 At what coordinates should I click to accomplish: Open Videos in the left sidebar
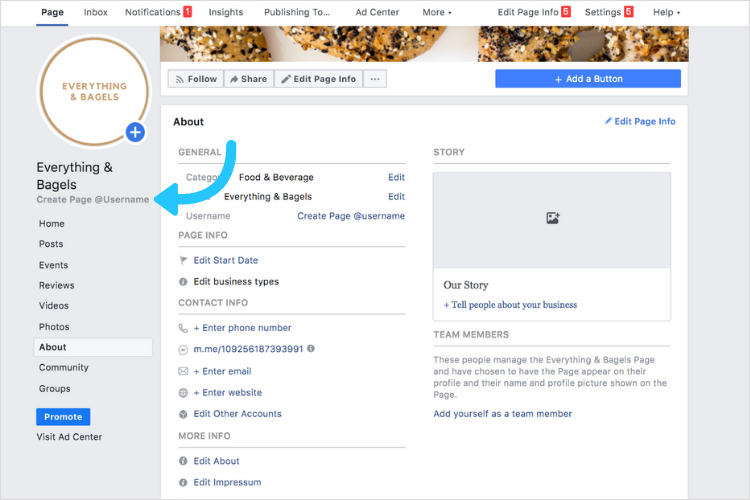click(54, 306)
